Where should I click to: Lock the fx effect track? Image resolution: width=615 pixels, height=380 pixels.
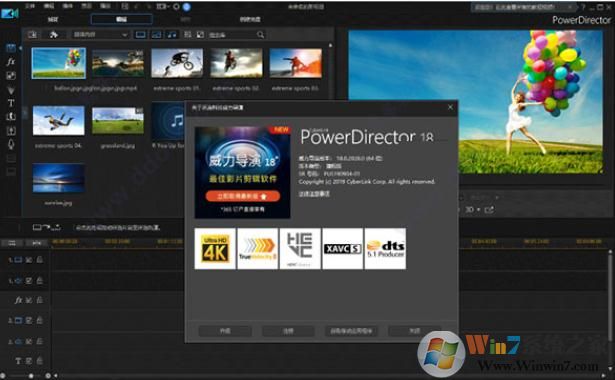click(x=40, y=300)
